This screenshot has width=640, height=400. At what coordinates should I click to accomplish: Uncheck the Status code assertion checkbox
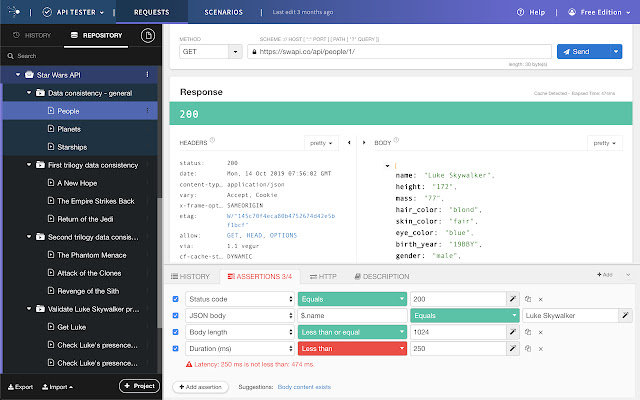pyautogui.click(x=177, y=299)
